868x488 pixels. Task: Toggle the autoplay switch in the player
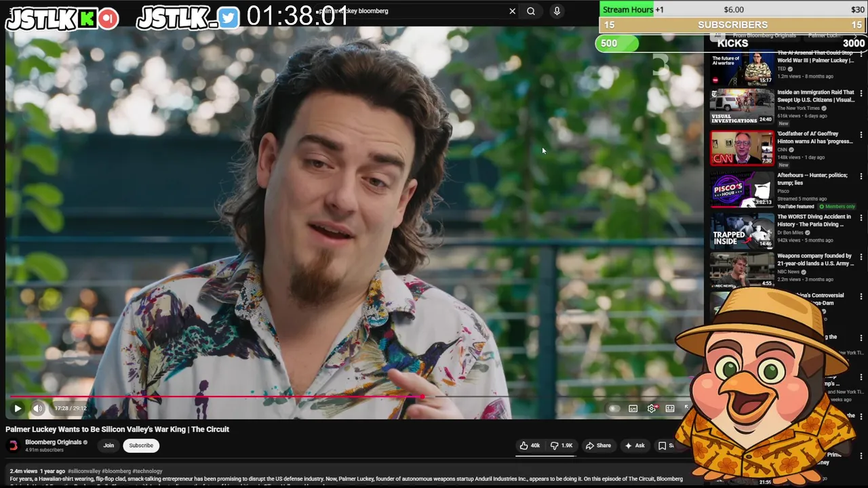pyautogui.click(x=614, y=409)
